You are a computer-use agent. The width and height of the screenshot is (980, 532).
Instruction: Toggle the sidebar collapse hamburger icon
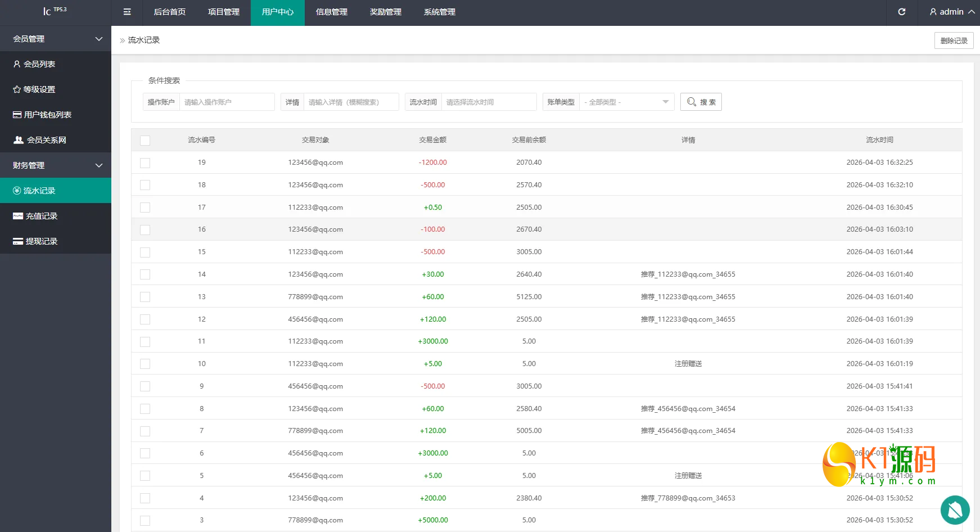point(127,12)
